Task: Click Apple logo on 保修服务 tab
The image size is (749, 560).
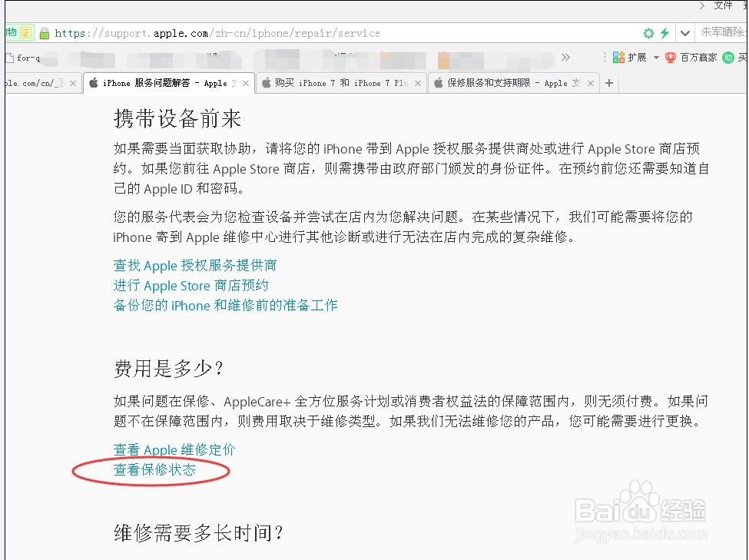Action: (438, 83)
